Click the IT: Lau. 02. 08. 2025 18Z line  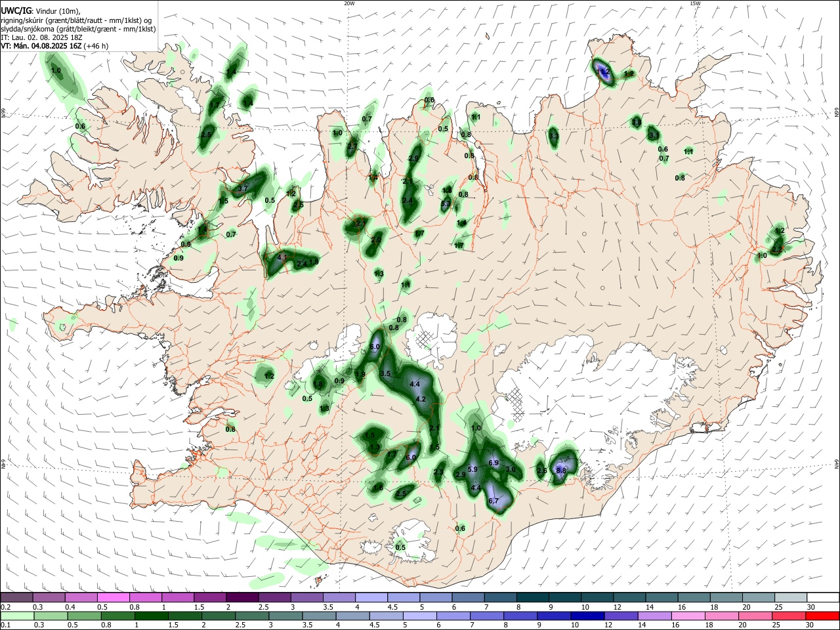tap(41, 37)
